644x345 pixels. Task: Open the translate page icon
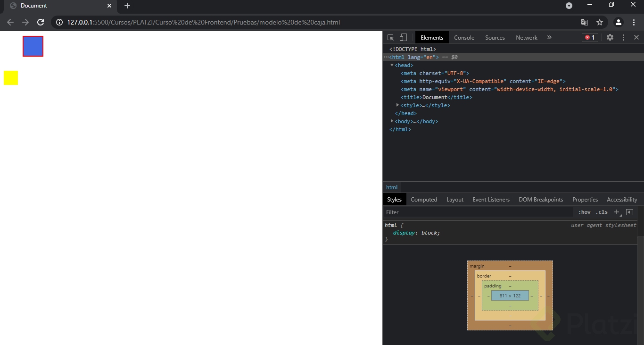click(585, 22)
